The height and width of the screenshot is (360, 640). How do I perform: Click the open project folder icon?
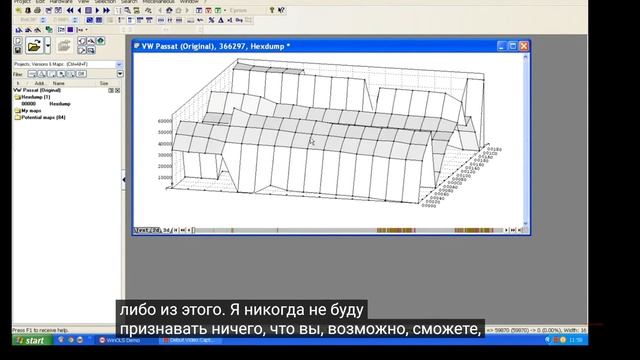pos(34,46)
